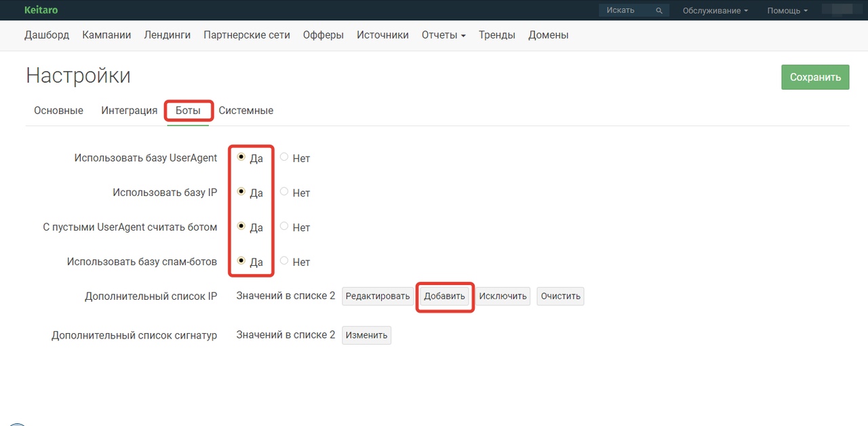The width and height of the screenshot is (868, 426).
Task: Switch to the Интеграция tab
Action: click(129, 111)
